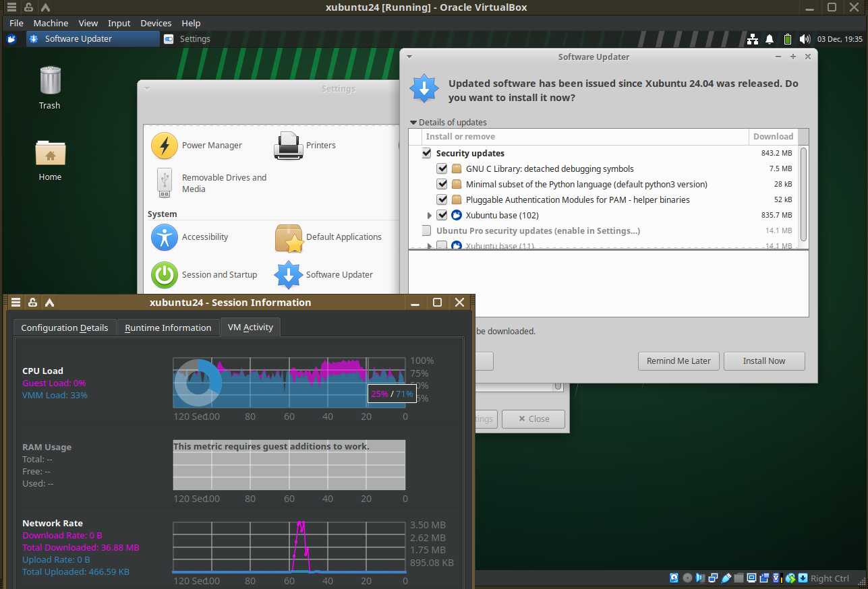Uncheck GNU C Library debugging symbols update

pos(442,169)
